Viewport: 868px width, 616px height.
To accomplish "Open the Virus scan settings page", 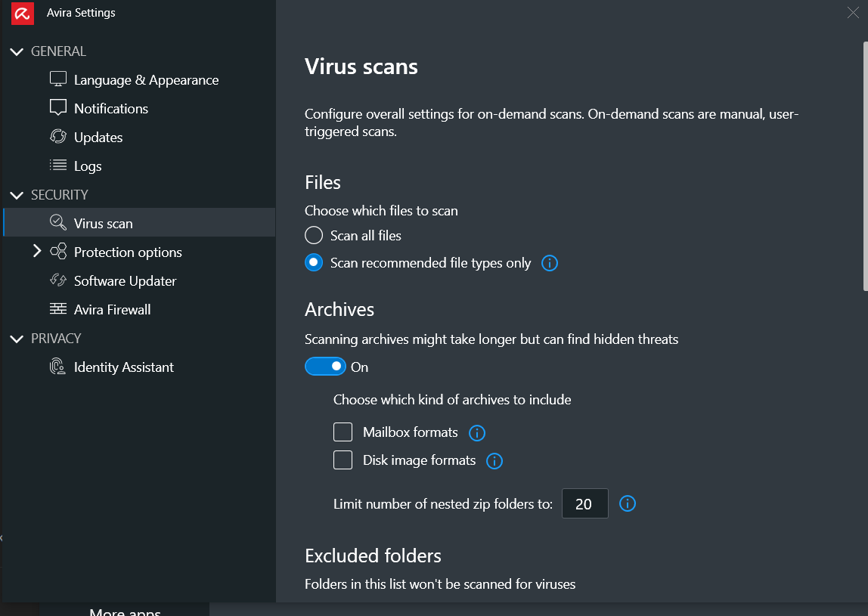I will pos(104,223).
